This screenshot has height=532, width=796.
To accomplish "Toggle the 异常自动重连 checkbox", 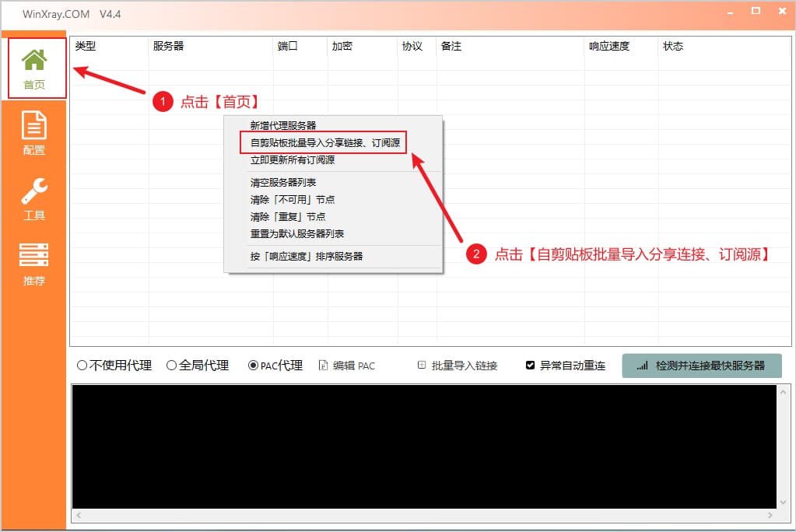I will click(x=531, y=366).
